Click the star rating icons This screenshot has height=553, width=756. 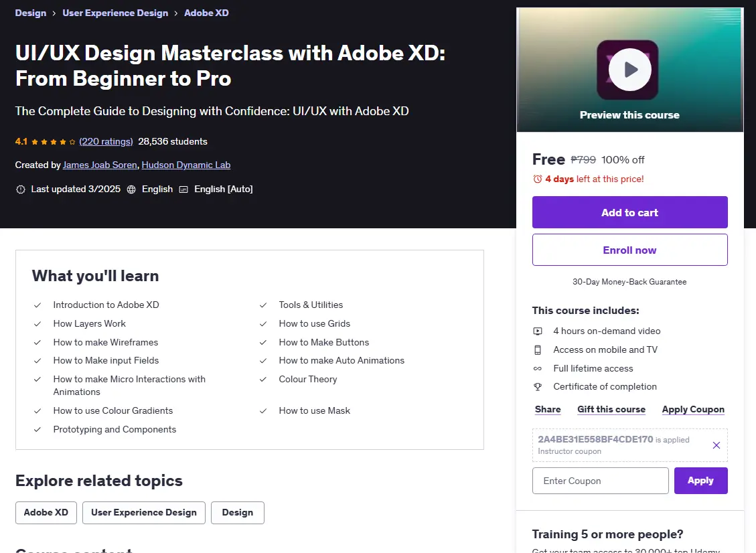coord(54,142)
